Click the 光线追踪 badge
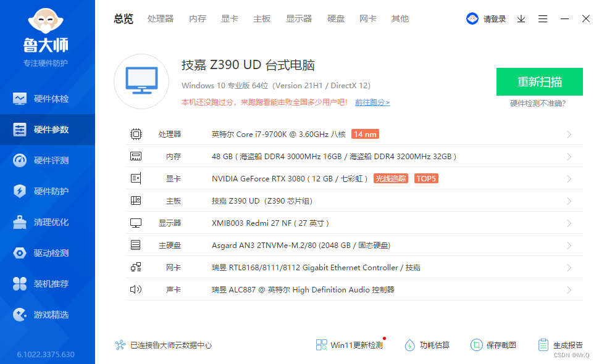599x364 pixels. [391, 178]
